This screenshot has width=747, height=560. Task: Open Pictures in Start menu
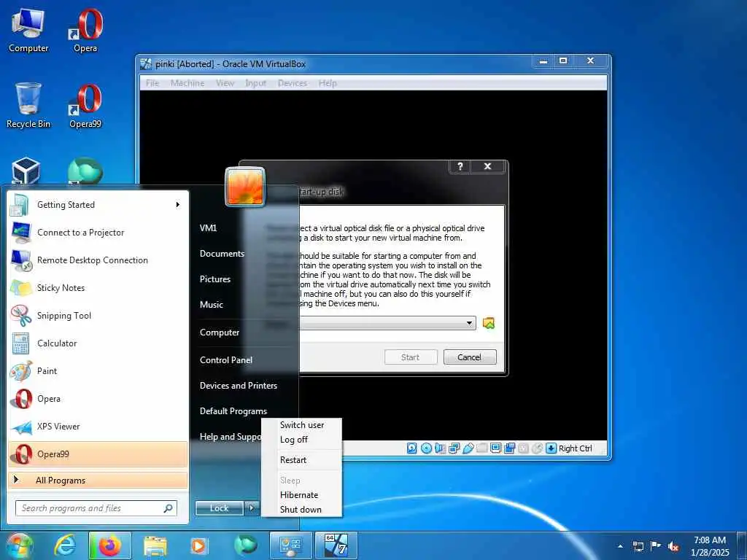pyautogui.click(x=215, y=279)
